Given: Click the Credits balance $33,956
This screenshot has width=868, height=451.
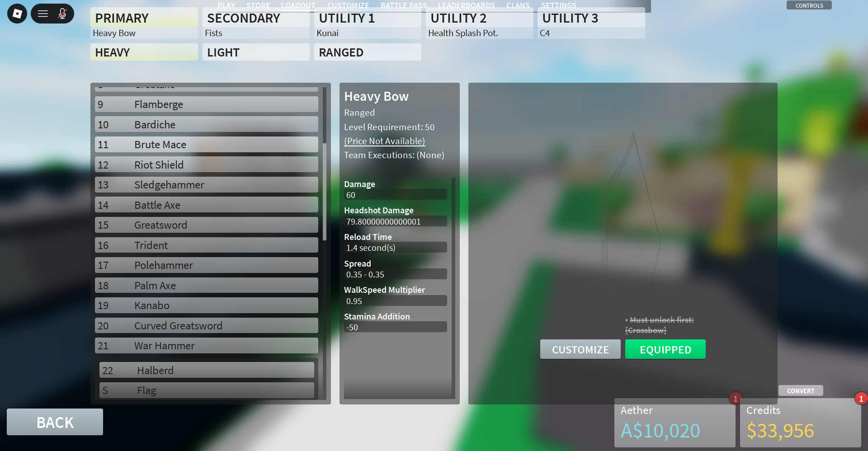Looking at the screenshot, I should pos(780,431).
